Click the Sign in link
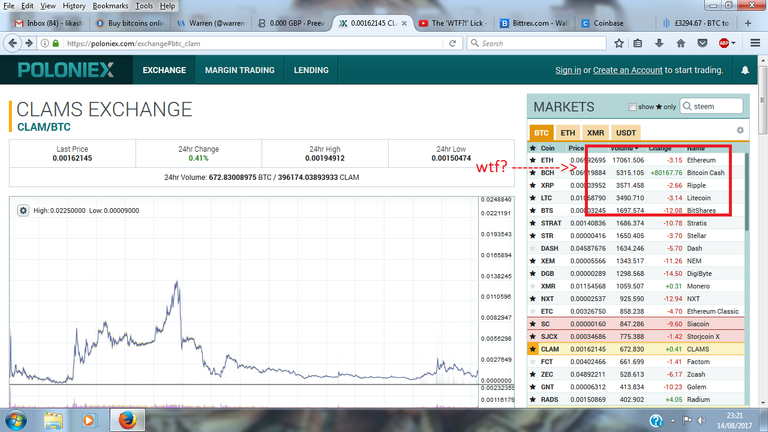This screenshot has width=768, height=432. [x=567, y=70]
